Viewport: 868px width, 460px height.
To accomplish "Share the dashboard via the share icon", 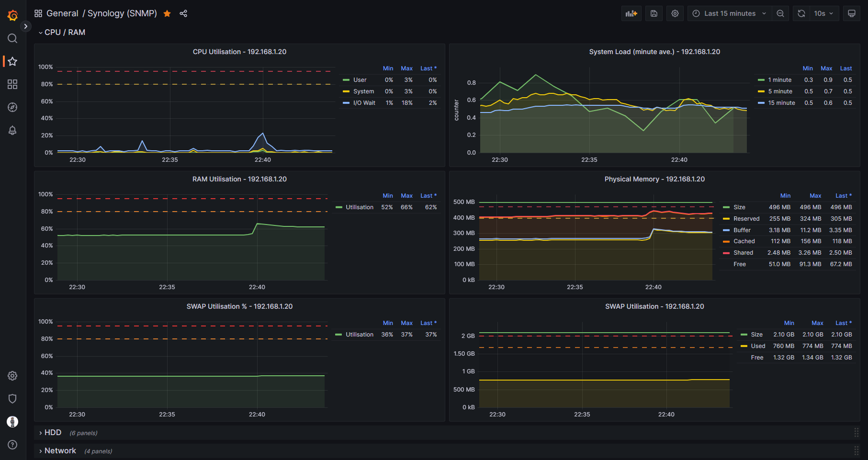I will click(183, 13).
